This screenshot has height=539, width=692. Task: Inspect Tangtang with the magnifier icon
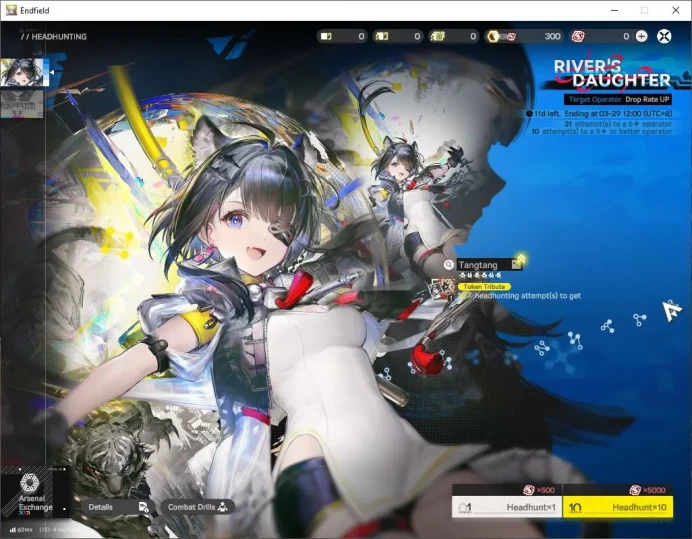(448, 264)
